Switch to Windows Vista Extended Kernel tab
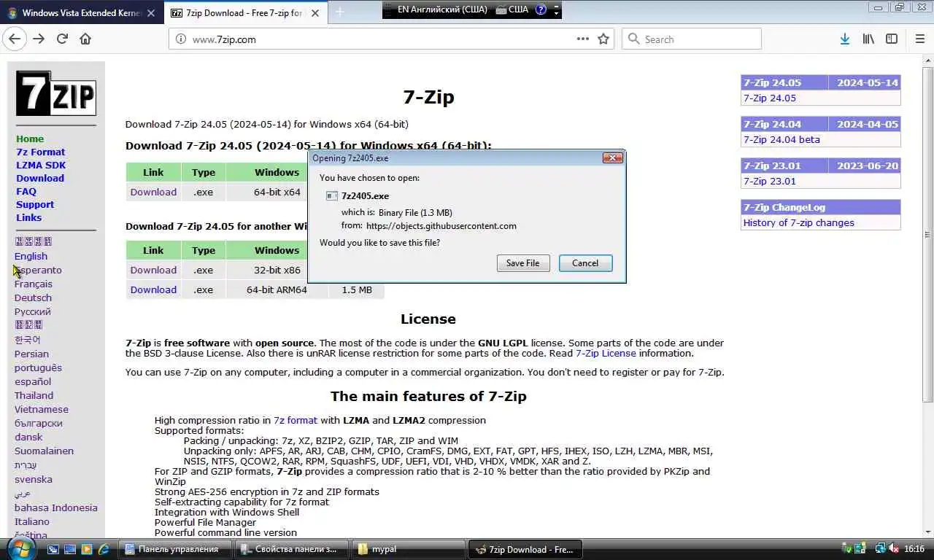The image size is (934, 560). point(81,12)
